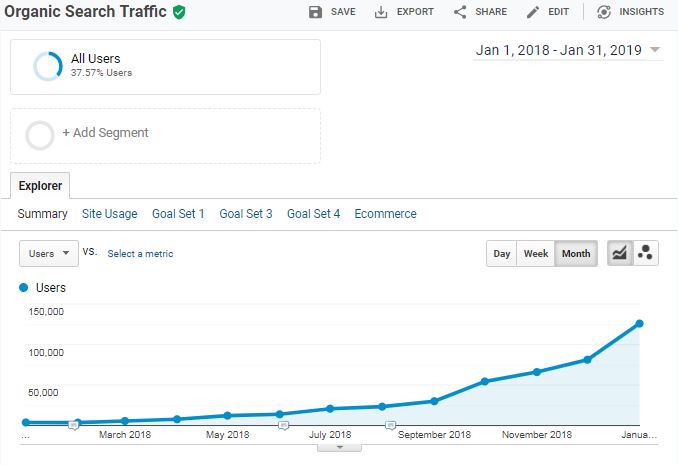Expand the collapse arrow below the chart

click(340, 447)
